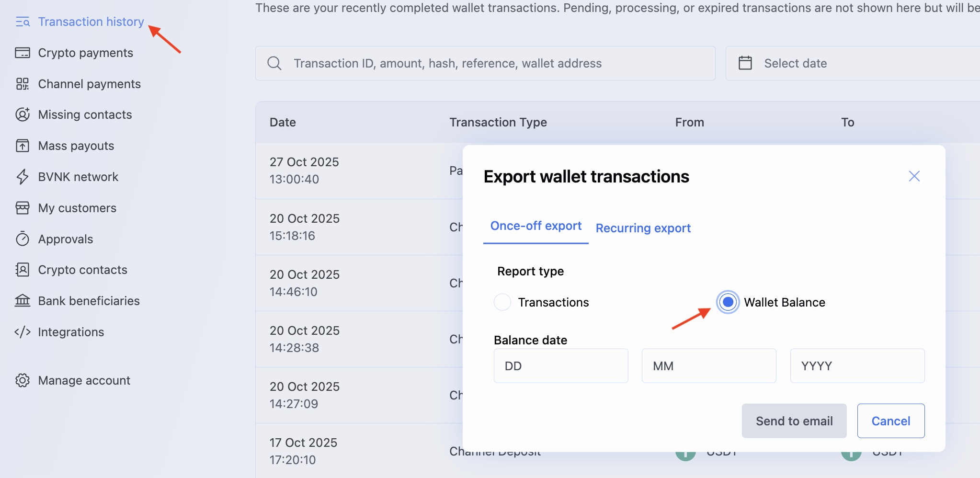Viewport: 980px width, 478px height.
Task: Click the Manage account gear icon
Action: point(23,380)
